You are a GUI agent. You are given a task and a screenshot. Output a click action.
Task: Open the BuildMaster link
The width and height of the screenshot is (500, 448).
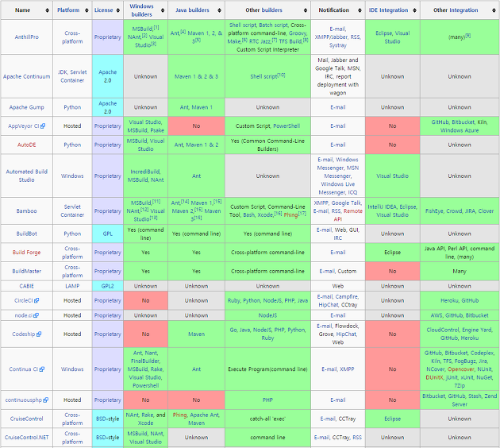pos(26,271)
